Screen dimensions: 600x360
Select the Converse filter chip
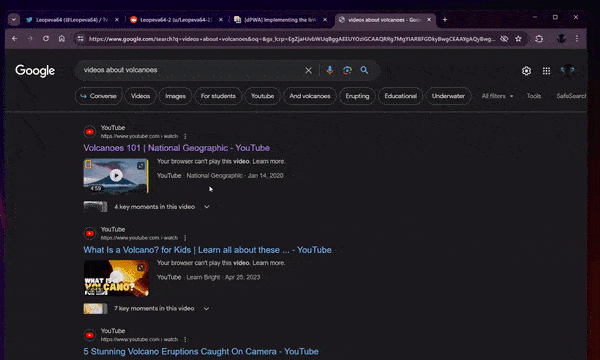[x=99, y=96]
